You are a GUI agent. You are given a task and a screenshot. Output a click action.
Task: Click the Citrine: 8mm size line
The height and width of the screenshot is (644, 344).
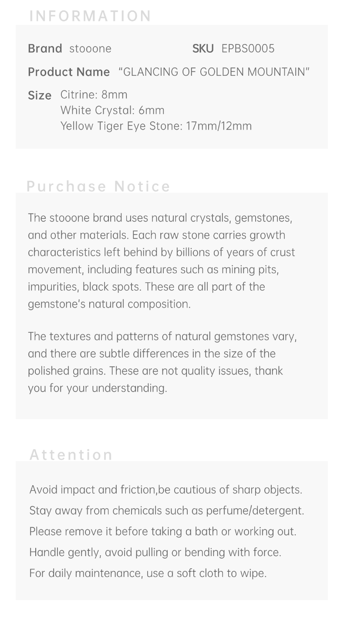pyautogui.click(x=94, y=95)
